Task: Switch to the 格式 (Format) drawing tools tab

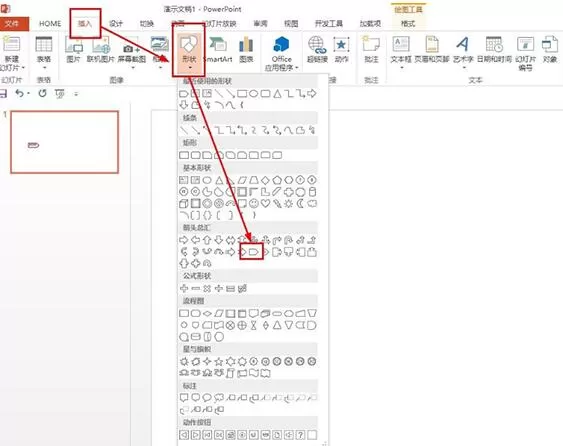Action: coord(408,24)
